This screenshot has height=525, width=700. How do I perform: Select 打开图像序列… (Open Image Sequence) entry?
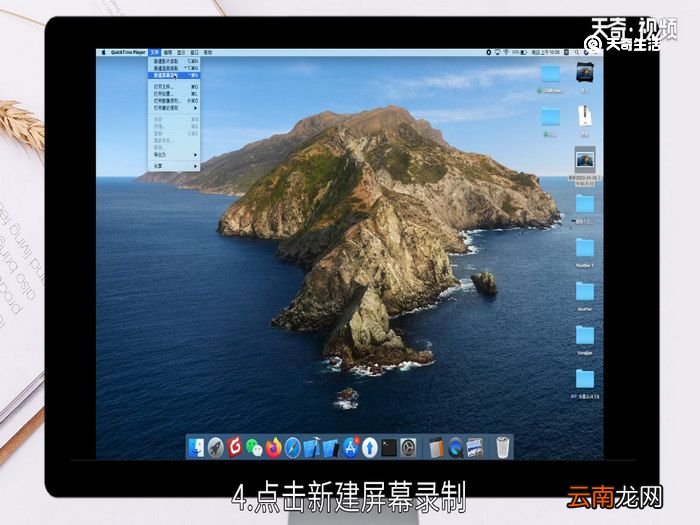pos(174,101)
